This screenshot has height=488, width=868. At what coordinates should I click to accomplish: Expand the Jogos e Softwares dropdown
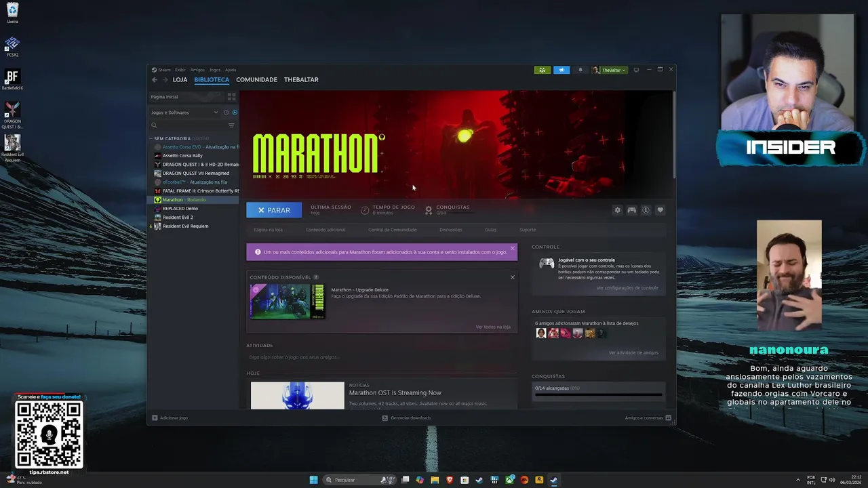[184, 113]
